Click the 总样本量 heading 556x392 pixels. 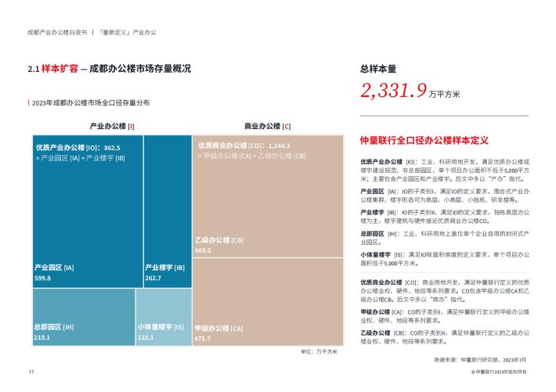coord(378,69)
